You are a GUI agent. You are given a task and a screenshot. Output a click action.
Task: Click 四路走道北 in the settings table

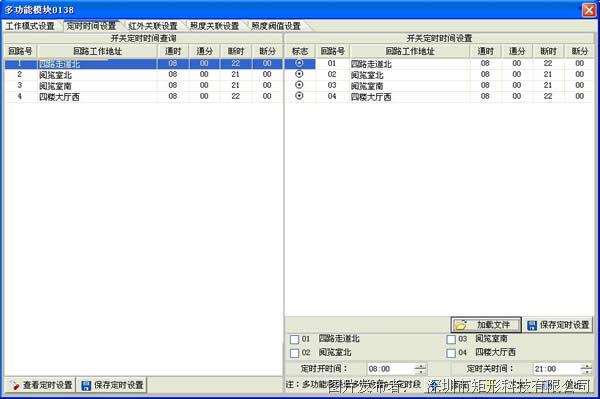coord(371,64)
